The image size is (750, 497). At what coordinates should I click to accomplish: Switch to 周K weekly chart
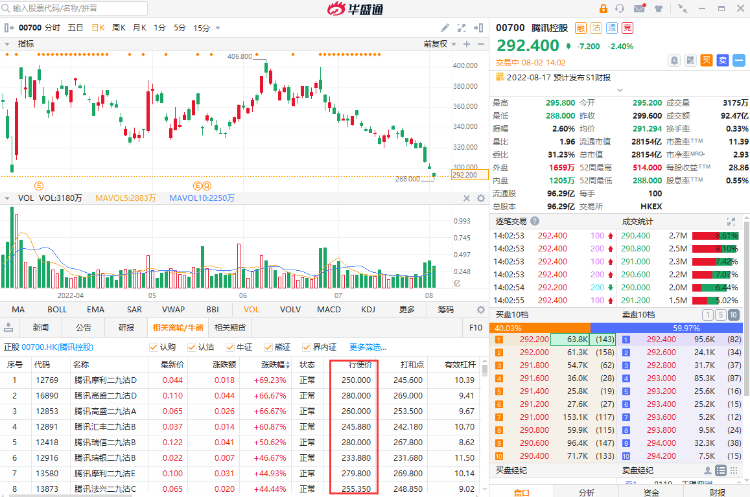point(119,28)
